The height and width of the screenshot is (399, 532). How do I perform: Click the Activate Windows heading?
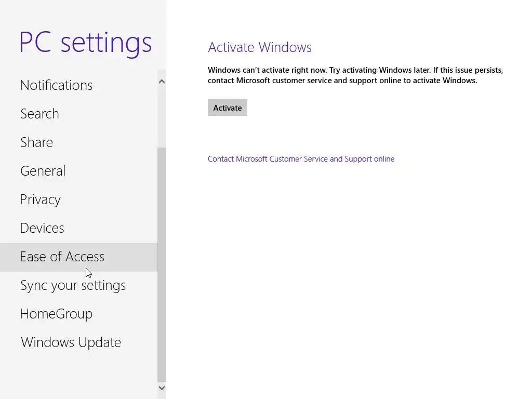coord(260,47)
